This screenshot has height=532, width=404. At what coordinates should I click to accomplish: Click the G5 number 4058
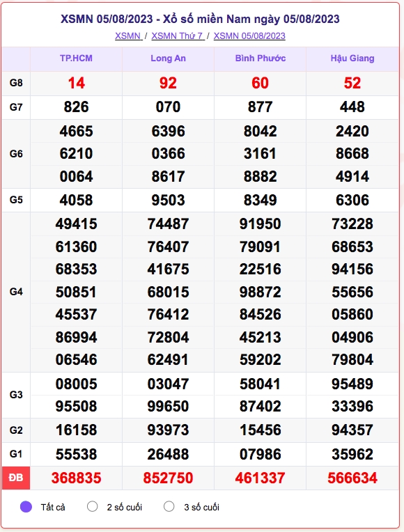(x=76, y=200)
